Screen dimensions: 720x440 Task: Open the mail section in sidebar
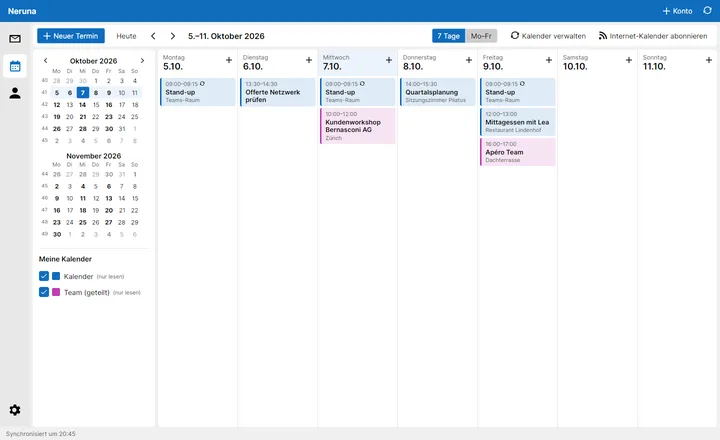tap(15, 39)
